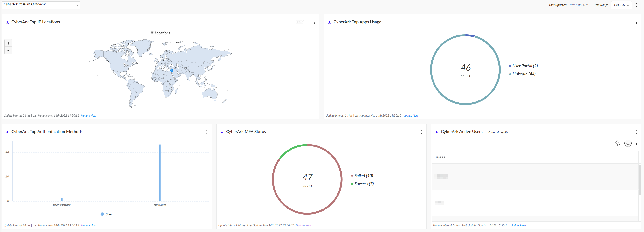Click the blue location dot on the map
Image resolution: width=644 pixels, height=232 pixels.
tap(172, 70)
